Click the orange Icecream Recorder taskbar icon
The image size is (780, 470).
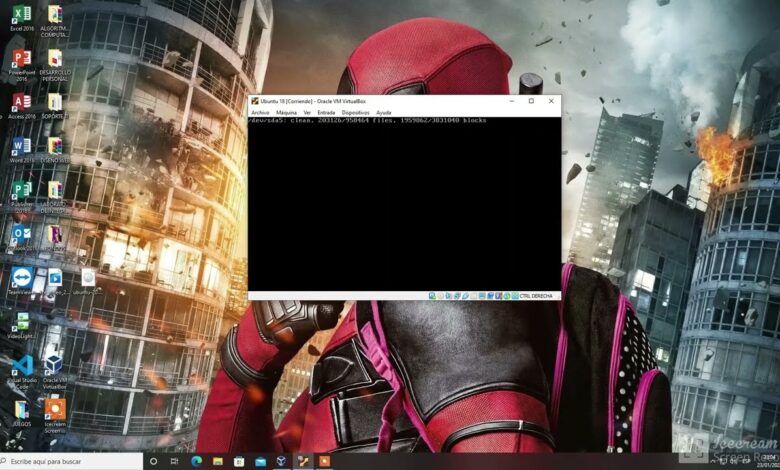point(324,462)
